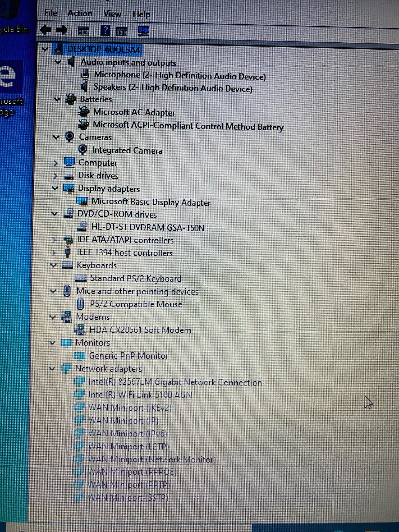The width and height of the screenshot is (399, 532).
Task: Select WAN Miniport (SSTP)
Action: click(x=128, y=498)
